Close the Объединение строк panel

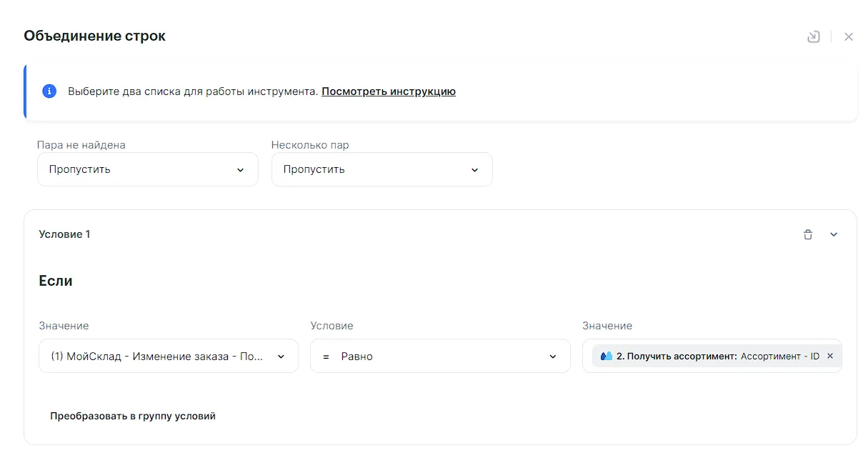tap(848, 36)
